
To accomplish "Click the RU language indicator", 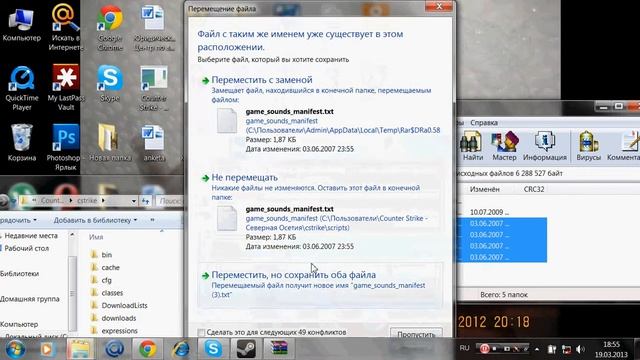I will click(x=464, y=348).
